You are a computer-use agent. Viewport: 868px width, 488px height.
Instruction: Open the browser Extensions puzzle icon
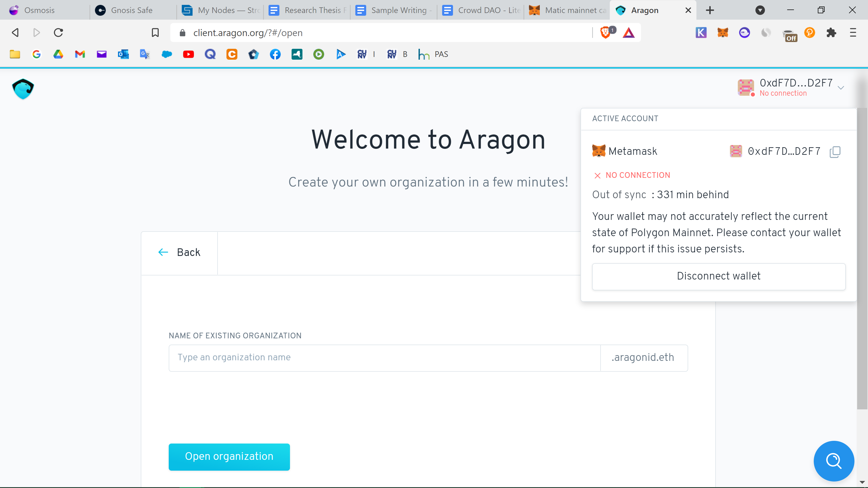[x=831, y=33]
